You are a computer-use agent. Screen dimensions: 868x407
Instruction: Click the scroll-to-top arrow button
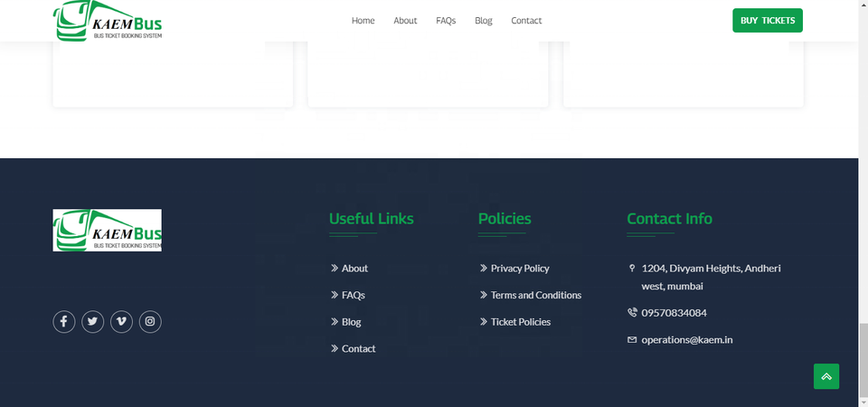pyautogui.click(x=826, y=376)
